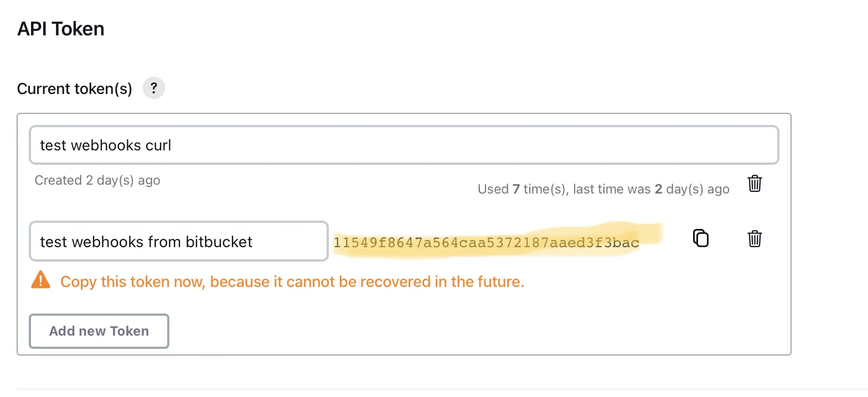The height and width of the screenshot is (397, 868).
Task: Focus the 'test webhooks curl' name field
Action: [x=404, y=145]
